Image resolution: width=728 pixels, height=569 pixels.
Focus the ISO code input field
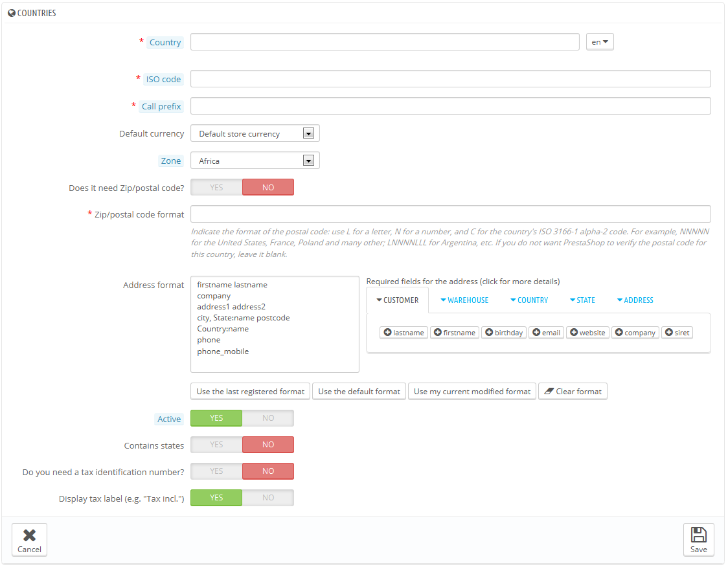pos(450,78)
